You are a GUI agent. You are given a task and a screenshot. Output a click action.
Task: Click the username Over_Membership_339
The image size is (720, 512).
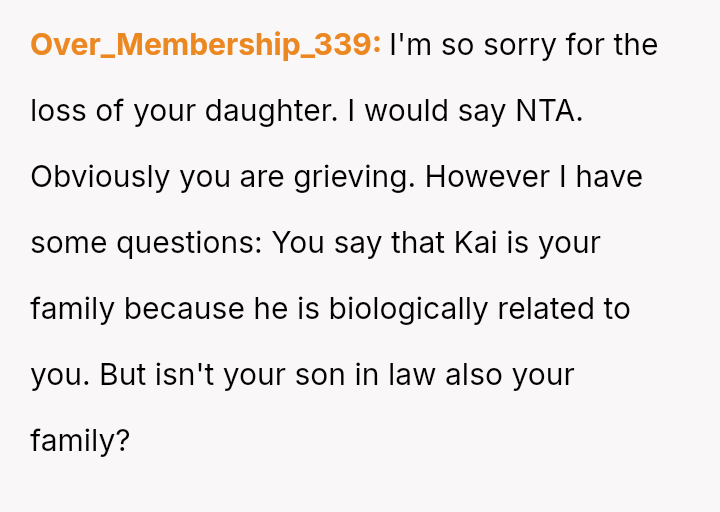tap(205, 45)
